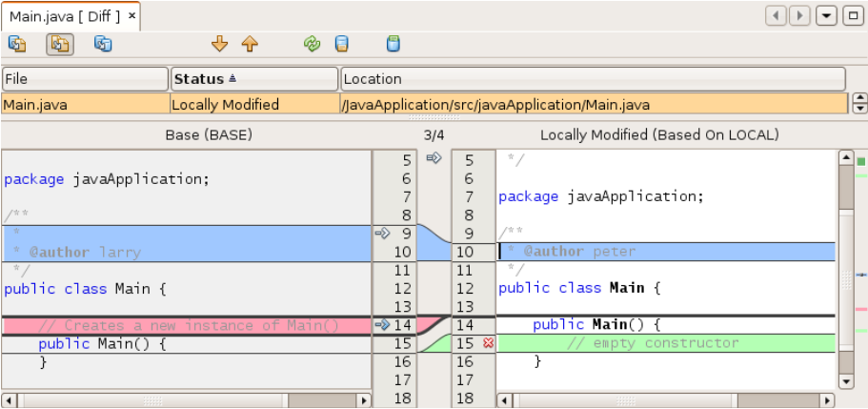Click the file table stepper arrows at row end
The image size is (868, 409).
(858, 104)
